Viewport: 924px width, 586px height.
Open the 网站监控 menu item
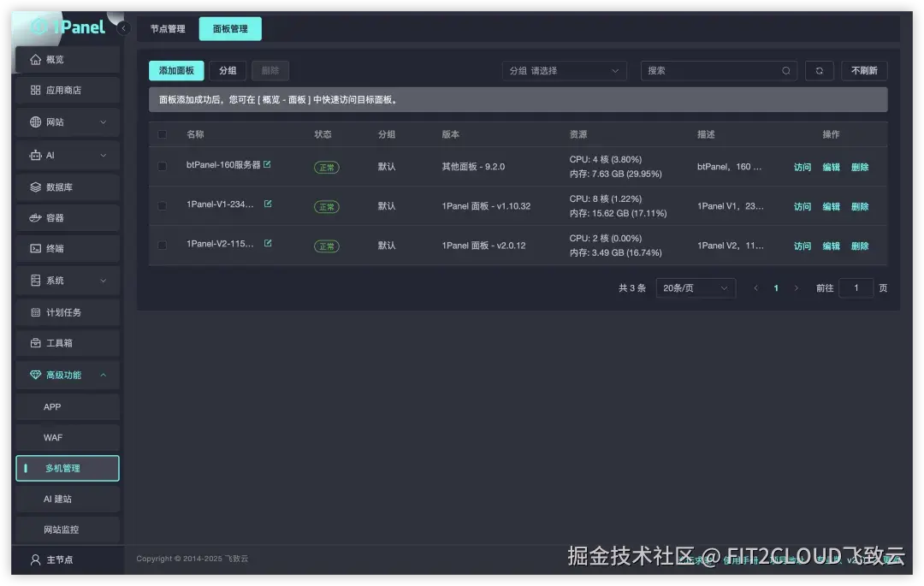pos(68,530)
